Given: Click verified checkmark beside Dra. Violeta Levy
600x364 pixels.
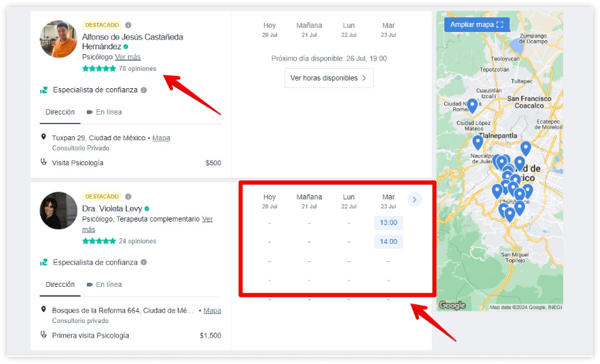Looking at the screenshot, I should 147,209.
